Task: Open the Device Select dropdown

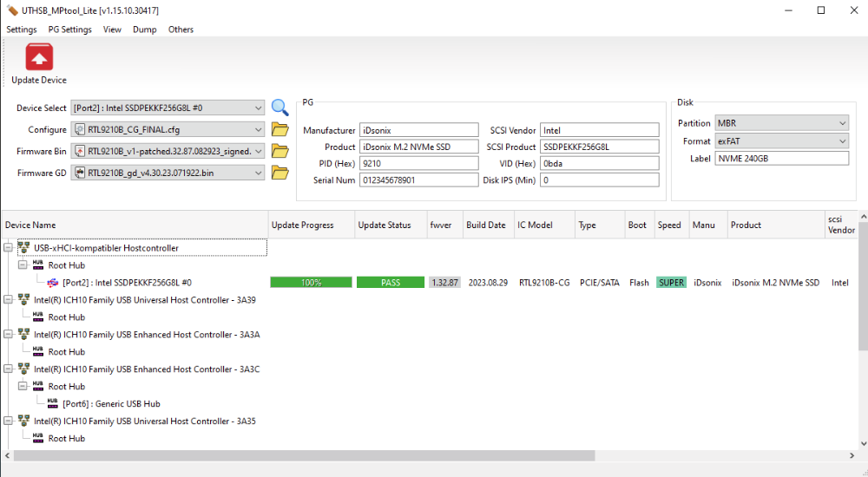Action: pyautogui.click(x=168, y=108)
